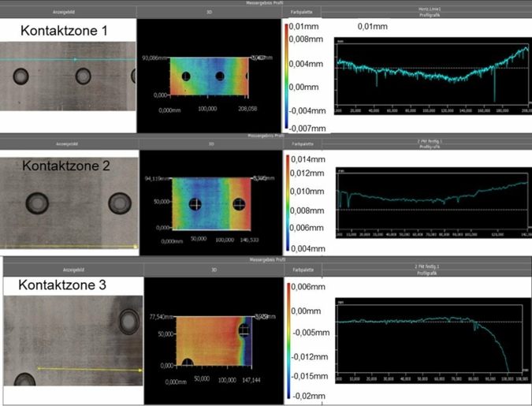Click the Kontaktzone 2 profile graph

point(430,199)
